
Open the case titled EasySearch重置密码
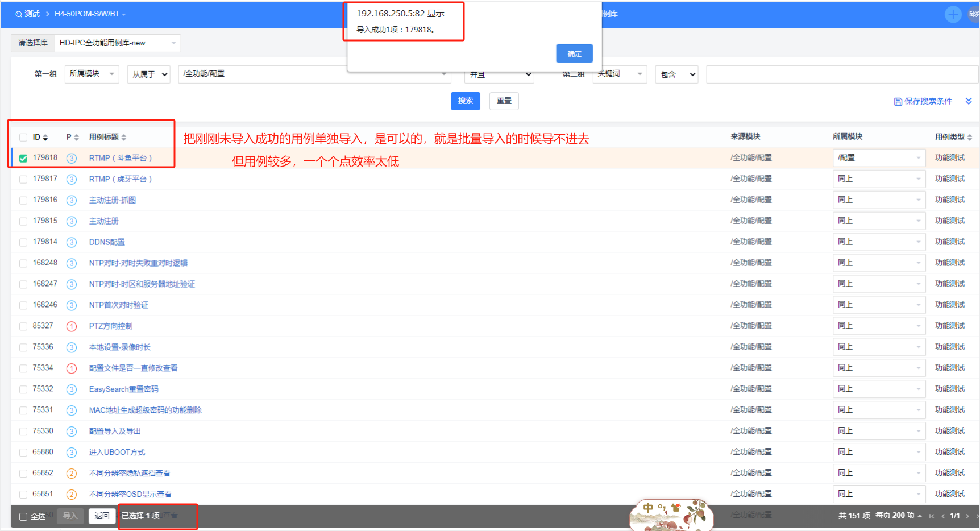tap(124, 389)
